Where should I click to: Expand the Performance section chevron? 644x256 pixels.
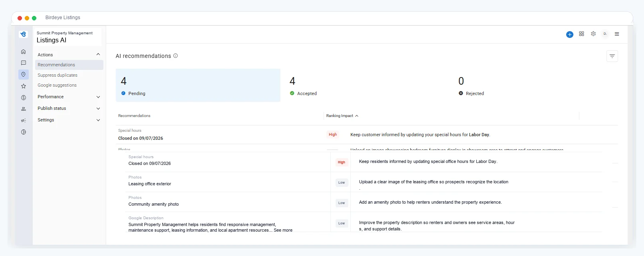98,97
